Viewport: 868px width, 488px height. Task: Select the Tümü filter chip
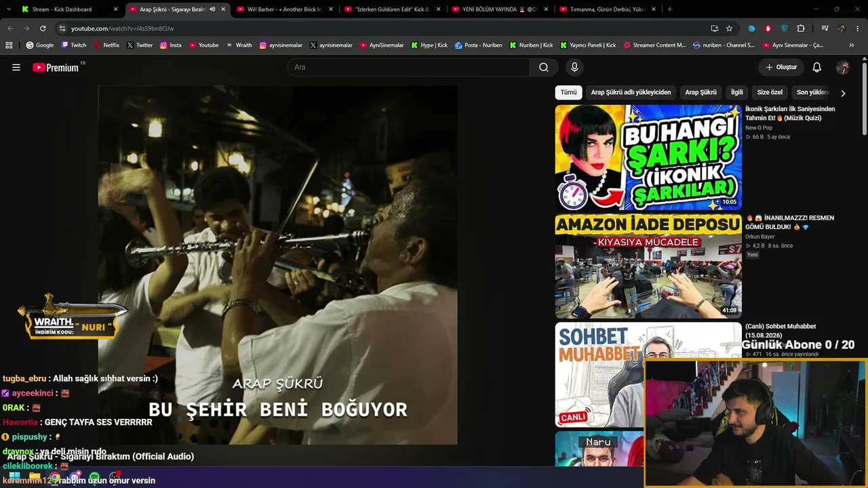point(568,92)
